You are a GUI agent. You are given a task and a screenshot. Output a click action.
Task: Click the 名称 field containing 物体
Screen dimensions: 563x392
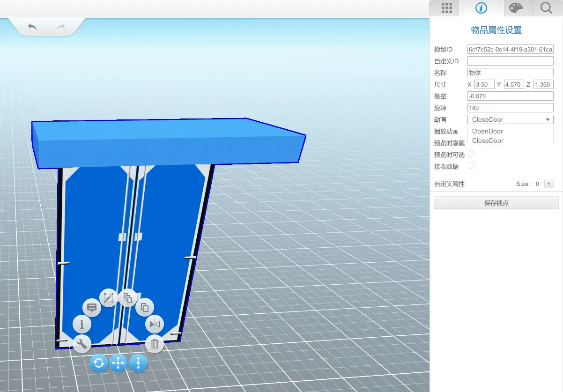(x=511, y=73)
